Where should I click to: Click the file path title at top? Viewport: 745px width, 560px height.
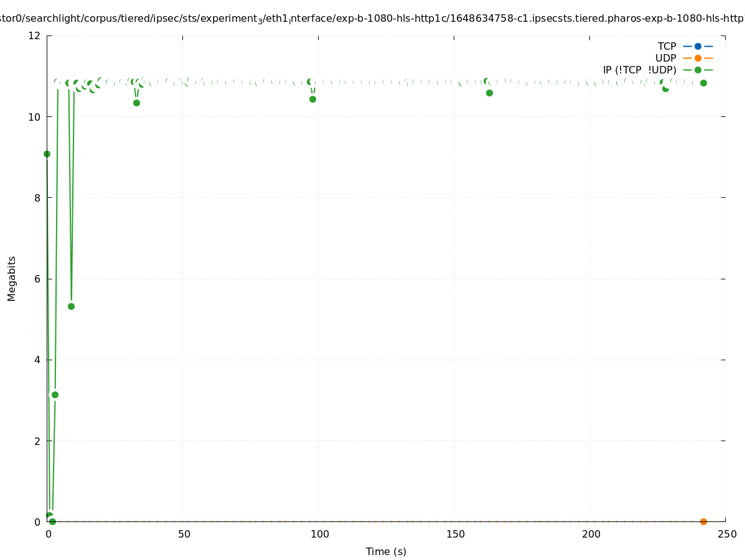(x=372, y=19)
